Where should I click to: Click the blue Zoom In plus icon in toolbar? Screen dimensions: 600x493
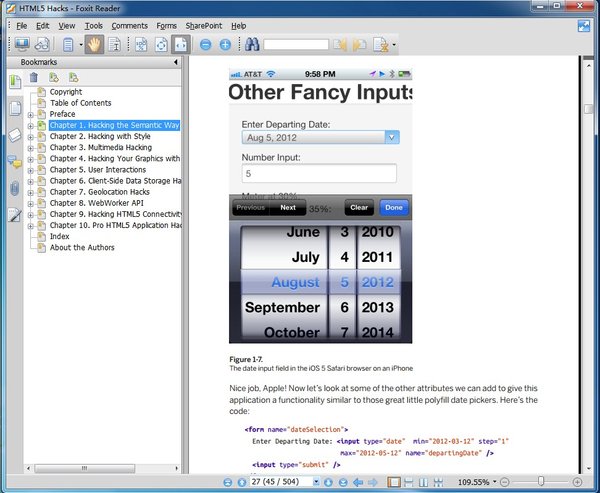[225, 45]
